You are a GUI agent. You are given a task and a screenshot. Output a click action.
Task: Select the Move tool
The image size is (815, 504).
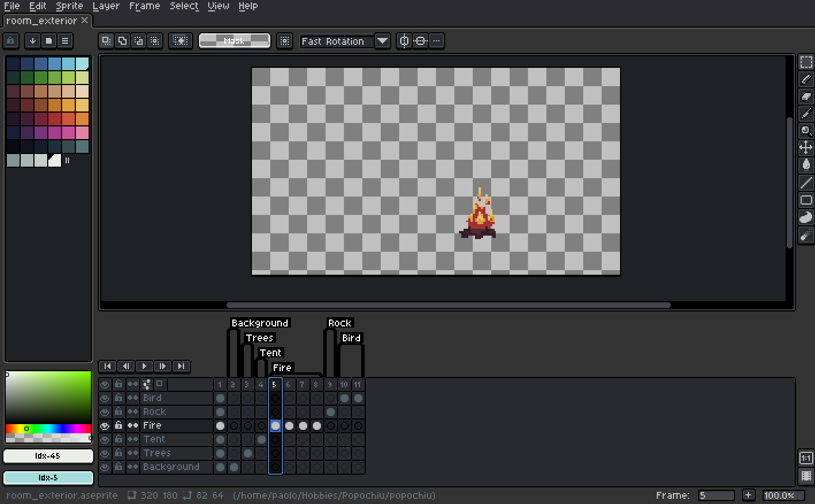806,148
